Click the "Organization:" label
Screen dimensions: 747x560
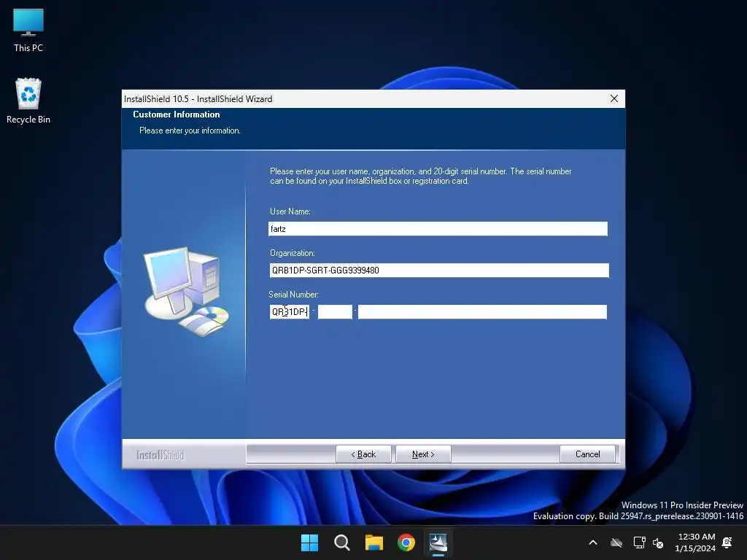click(293, 253)
